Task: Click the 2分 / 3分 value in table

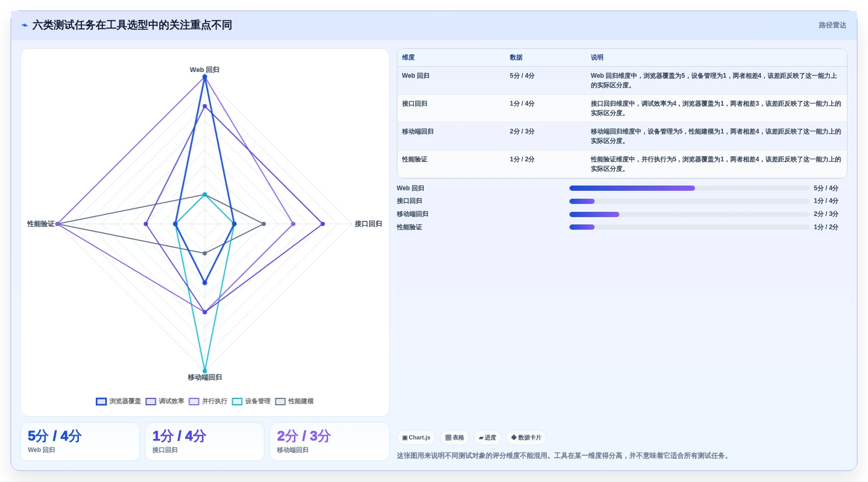Action: click(522, 131)
